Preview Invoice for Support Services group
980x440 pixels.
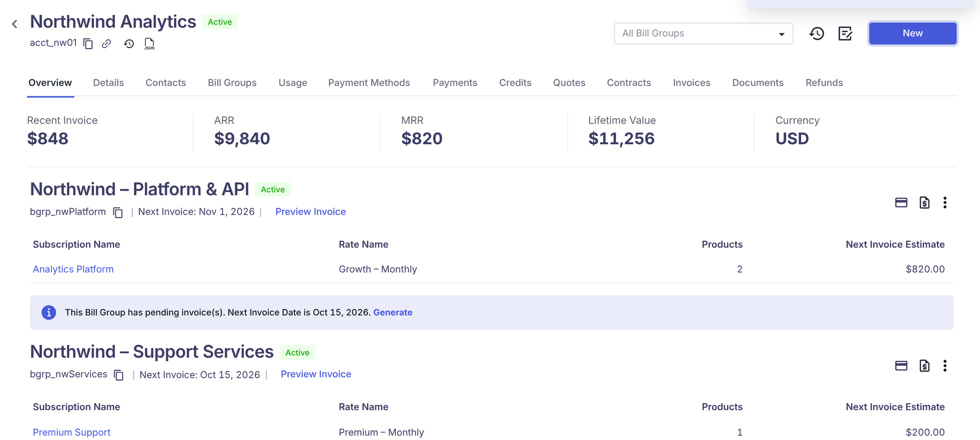(316, 374)
